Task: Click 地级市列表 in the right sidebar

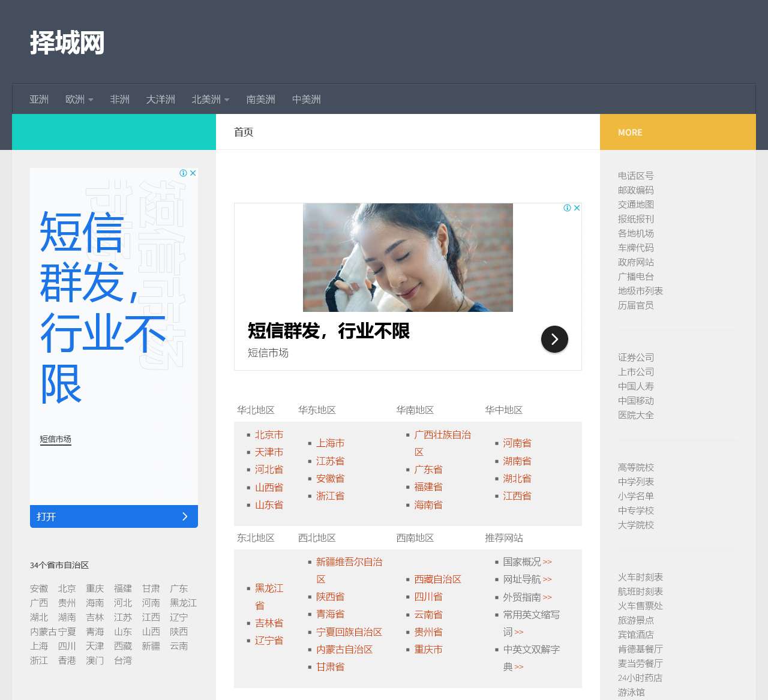Action: [640, 291]
